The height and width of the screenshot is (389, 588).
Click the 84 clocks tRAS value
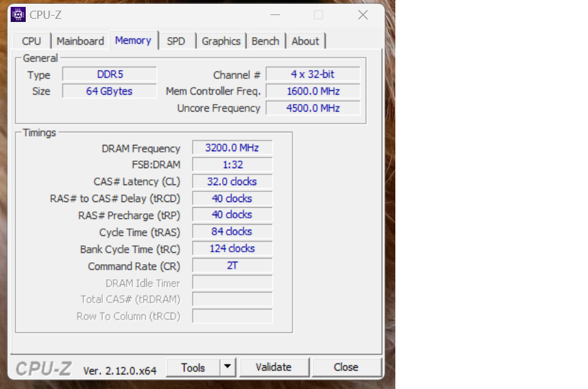[x=232, y=232]
